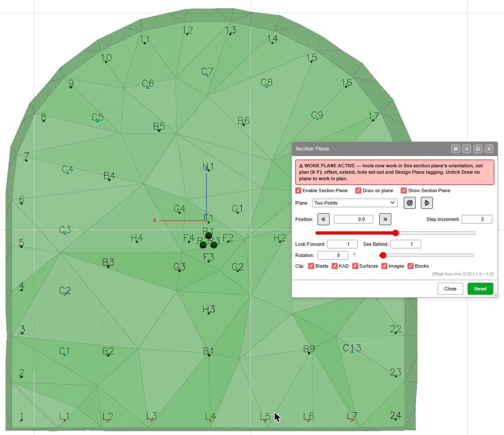
Task: Select perimeter hole labeled 24
Action: click(396, 419)
